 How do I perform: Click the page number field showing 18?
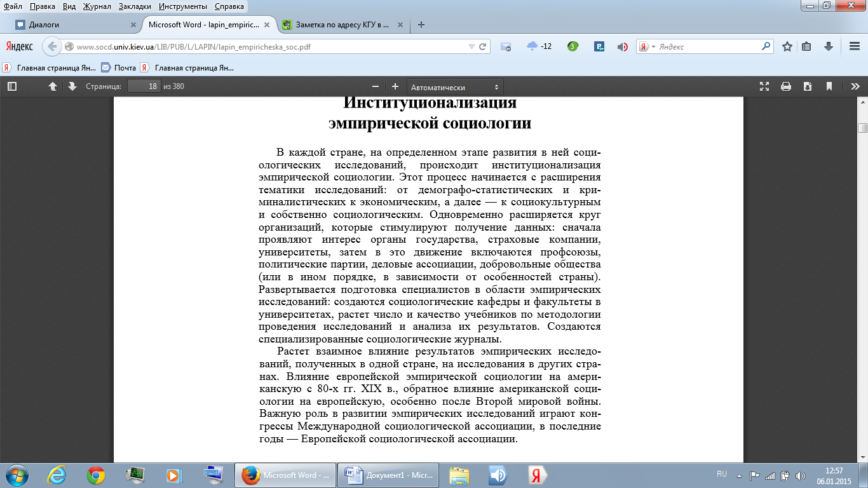tap(144, 86)
